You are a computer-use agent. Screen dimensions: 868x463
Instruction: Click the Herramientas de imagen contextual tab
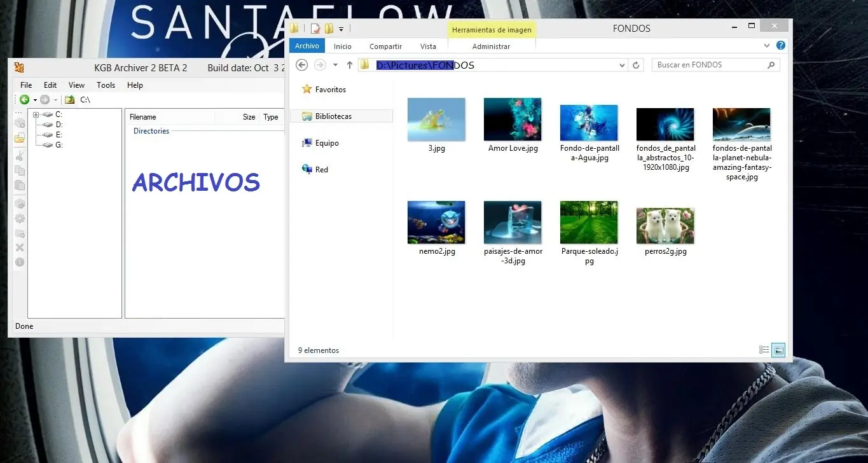[492, 30]
